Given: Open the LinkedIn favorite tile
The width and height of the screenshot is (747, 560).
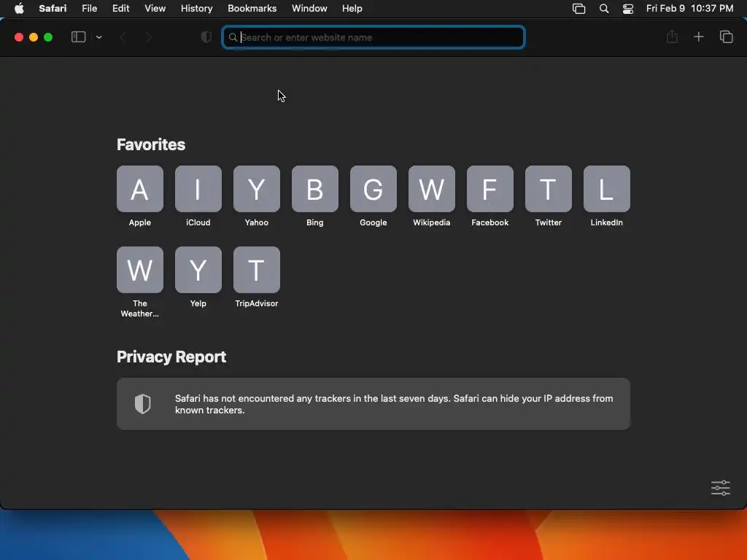Looking at the screenshot, I should [x=606, y=189].
